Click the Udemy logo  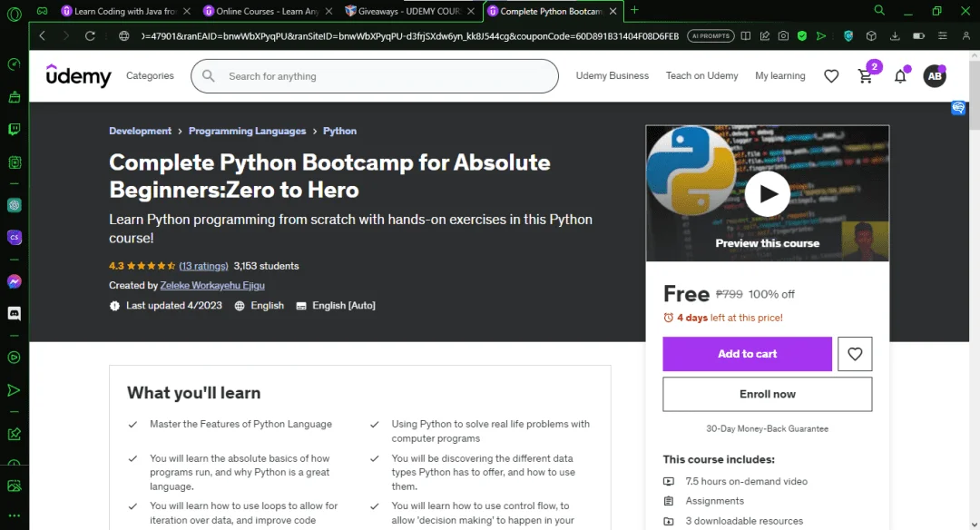point(79,75)
